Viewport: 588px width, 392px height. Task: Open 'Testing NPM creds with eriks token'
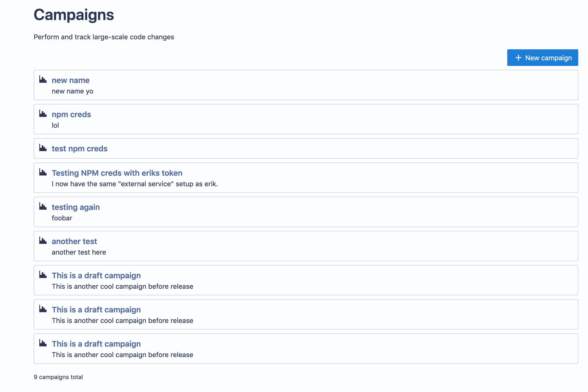117,173
